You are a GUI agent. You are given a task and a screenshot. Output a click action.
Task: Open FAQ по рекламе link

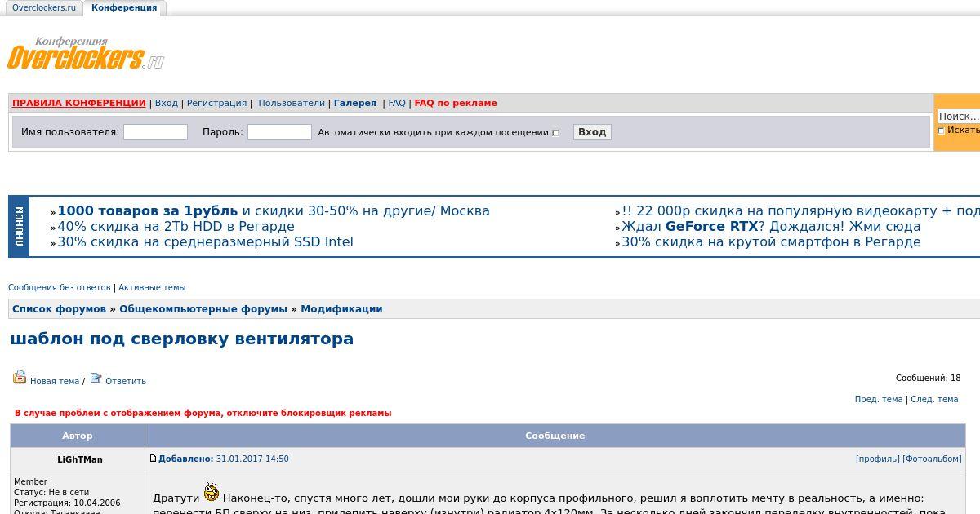456,103
